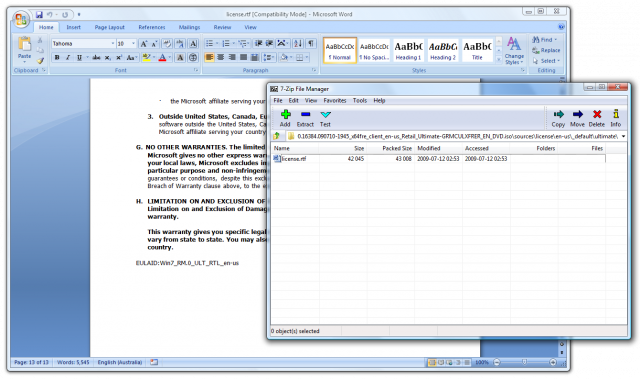The height and width of the screenshot is (380, 640).
Task: Open the Change Styles dropdown
Action: click(514, 51)
